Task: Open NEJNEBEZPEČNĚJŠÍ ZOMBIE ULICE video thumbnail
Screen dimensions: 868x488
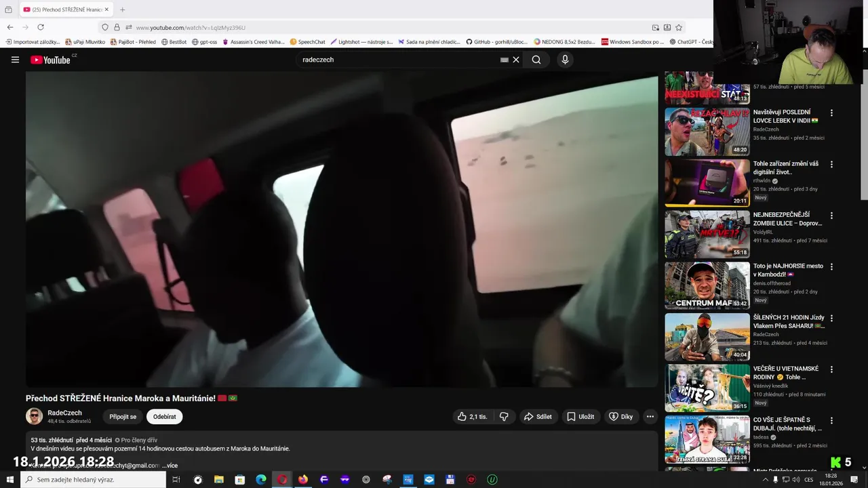Action: (707, 235)
